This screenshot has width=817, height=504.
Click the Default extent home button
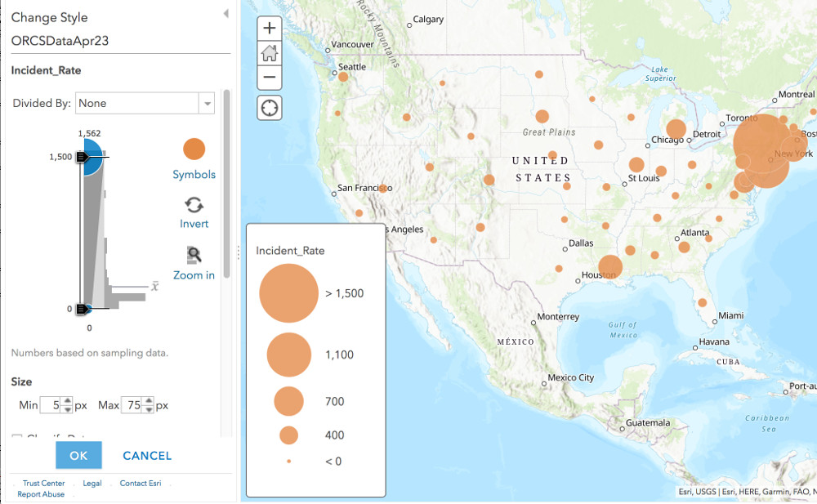pyautogui.click(x=270, y=54)
